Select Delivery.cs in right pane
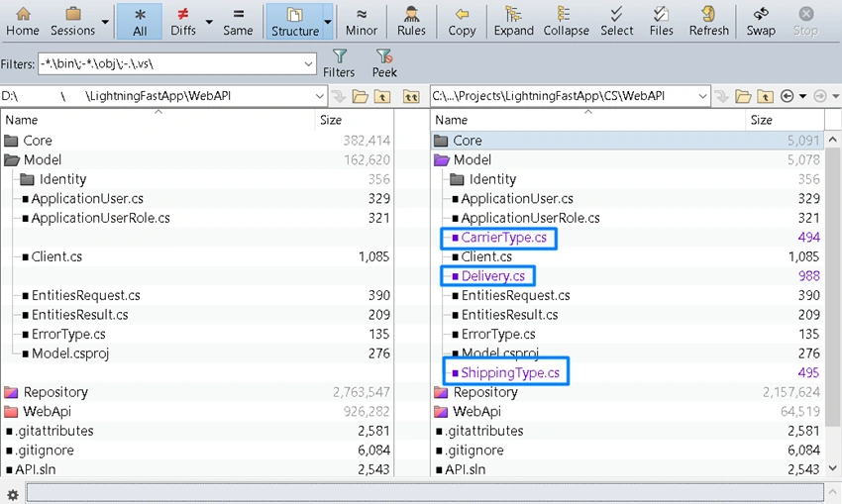The image size is (842, 504). click(627, 276)
